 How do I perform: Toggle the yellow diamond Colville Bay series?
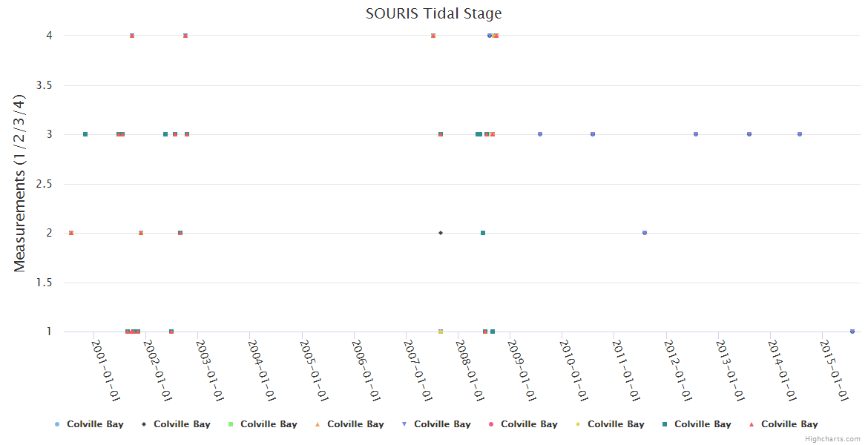615,424
